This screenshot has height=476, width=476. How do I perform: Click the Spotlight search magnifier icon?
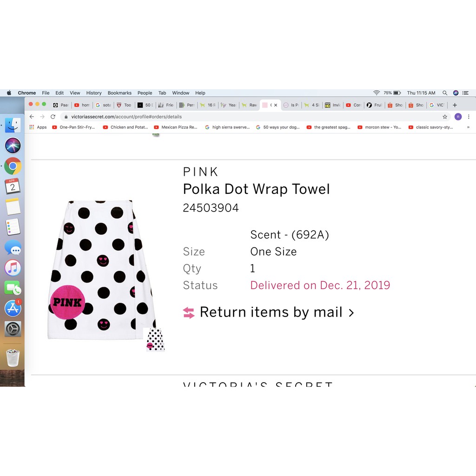(x=445, y=93)
